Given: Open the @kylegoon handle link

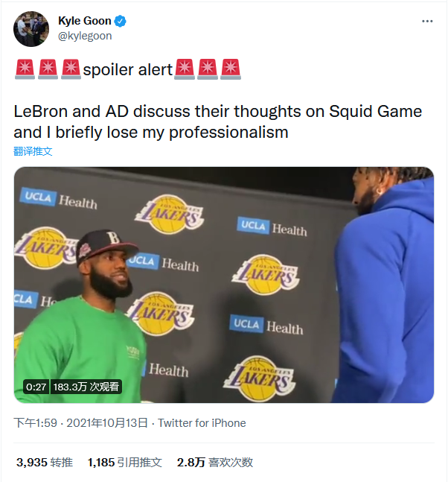Looking at the screenshot, I should click(x=84, y=36).
